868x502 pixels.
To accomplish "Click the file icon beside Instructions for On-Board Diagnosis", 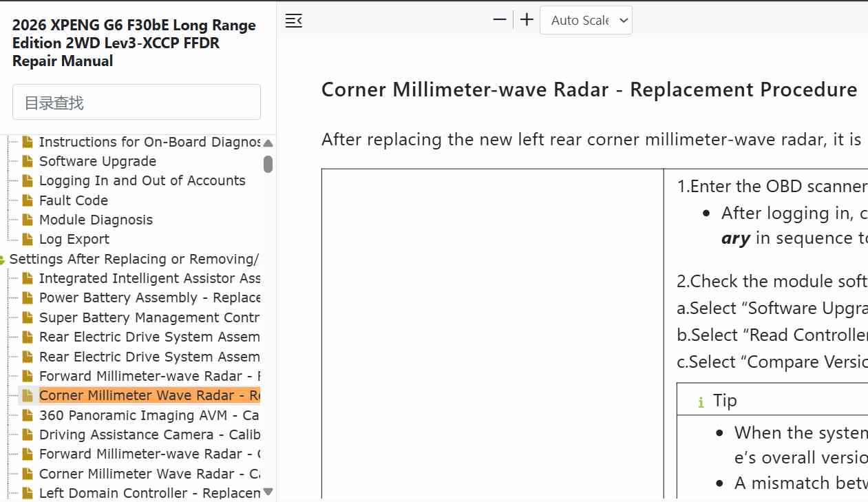I will click(x=28, y=142).
